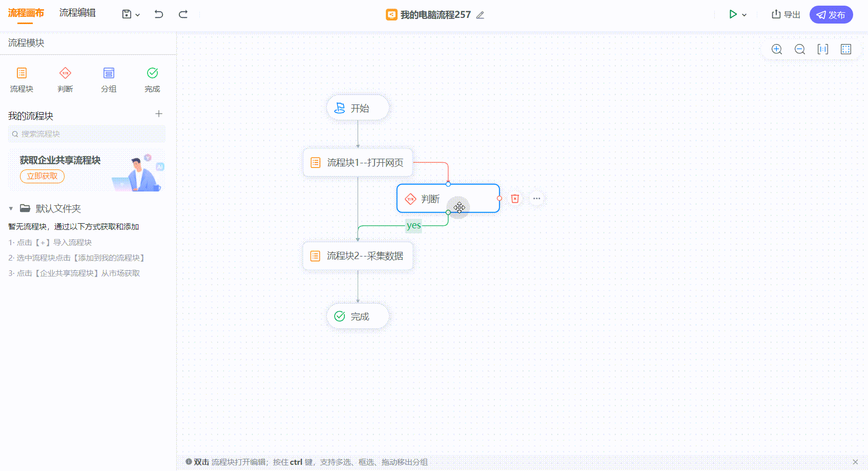Collapse the 默认文件夹 folder
The image size is (868, 471).
[x=11, y=209]
